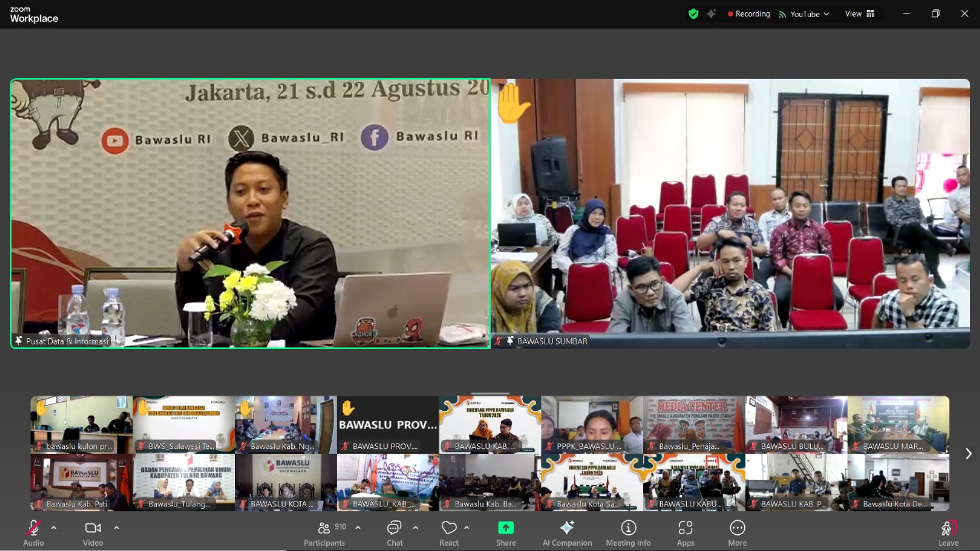The image size is (980, 551).
Task: Expand the video settings arrow
Action: point(116,528)
